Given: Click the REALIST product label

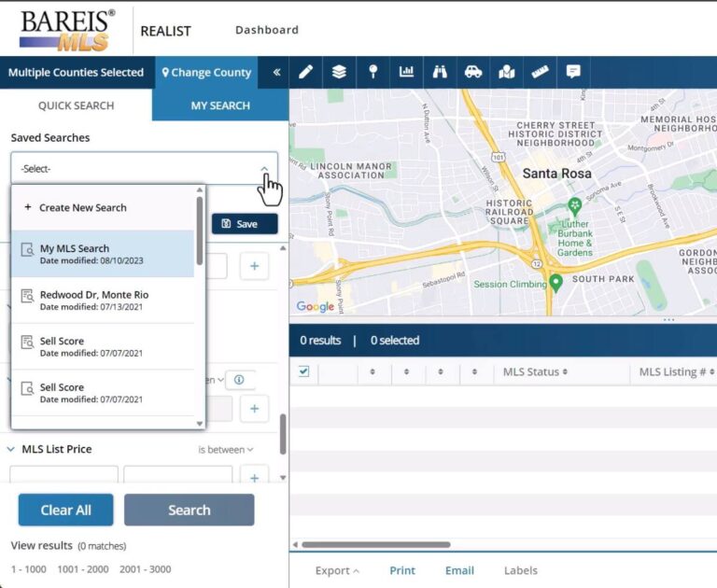Looking at the screenshot, I should pos(165,31).
